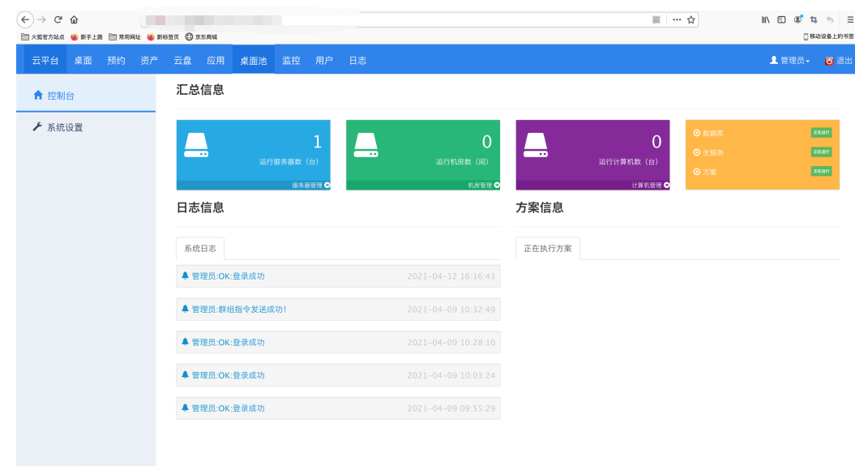The image size is (868, 466).
Task: Click the arrow icon next to 服务器管理
Action: click(x=327, y=185)
